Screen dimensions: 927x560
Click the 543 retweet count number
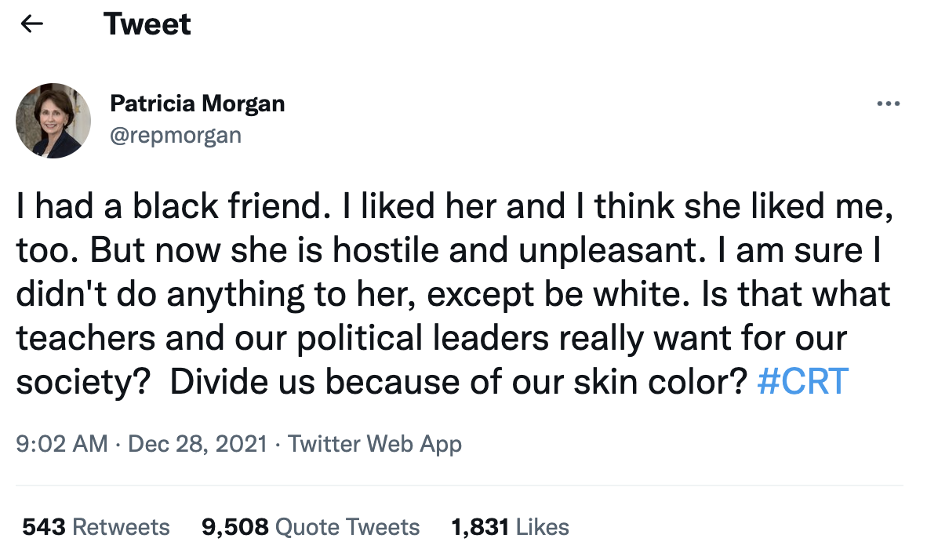[x=44, y=527]
